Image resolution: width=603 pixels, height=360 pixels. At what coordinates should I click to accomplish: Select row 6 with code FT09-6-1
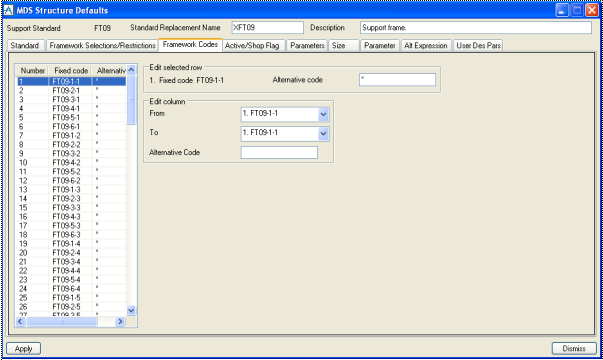pyautogui.click(x=71, y=127)
